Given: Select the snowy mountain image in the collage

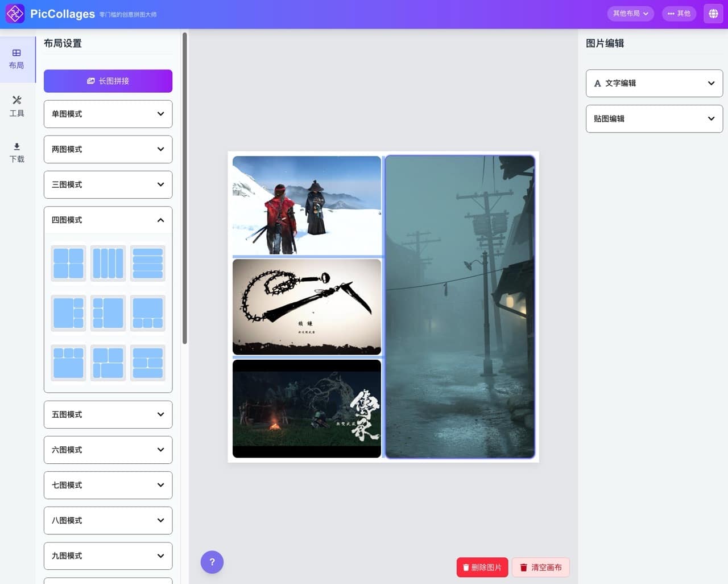Looking at the screenshot, I should [x=307, y=205].
